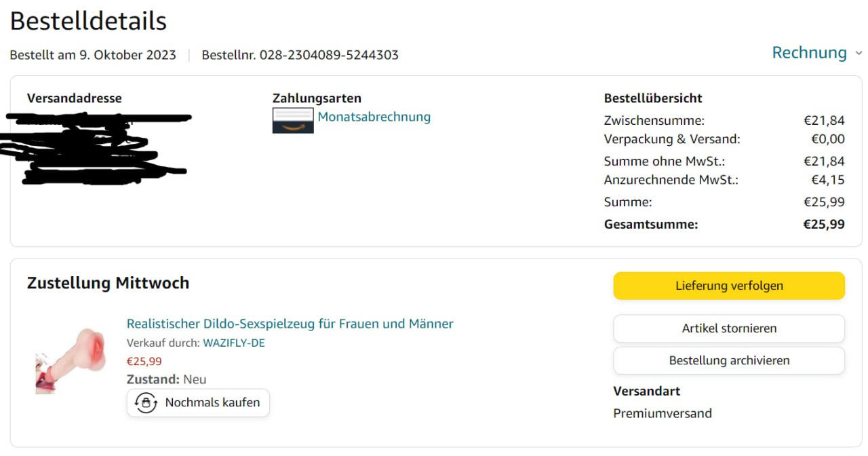The width and height of the screenshot is (868, 456).
Task: Archive order with Bestellung archivieren
Action: click(729, 361)
